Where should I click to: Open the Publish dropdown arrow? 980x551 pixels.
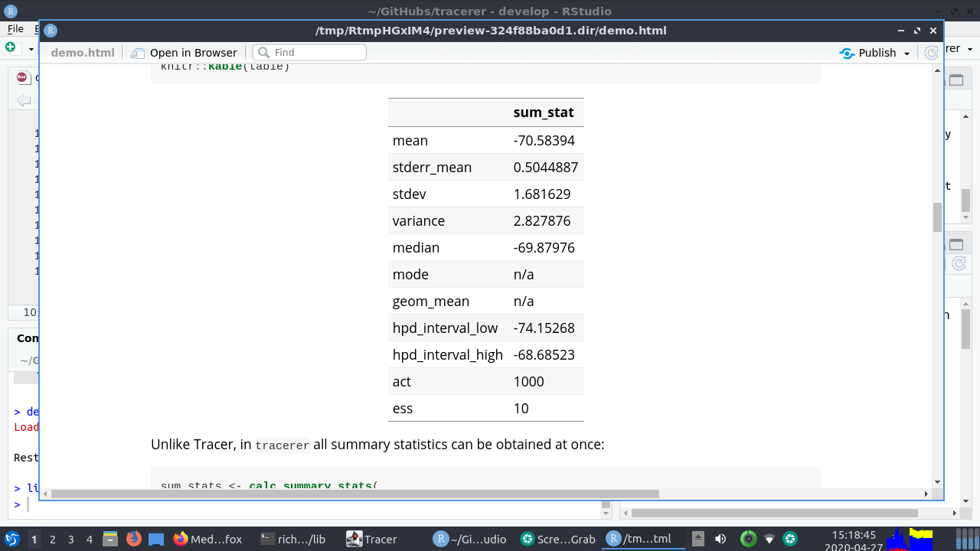point(906,52)
